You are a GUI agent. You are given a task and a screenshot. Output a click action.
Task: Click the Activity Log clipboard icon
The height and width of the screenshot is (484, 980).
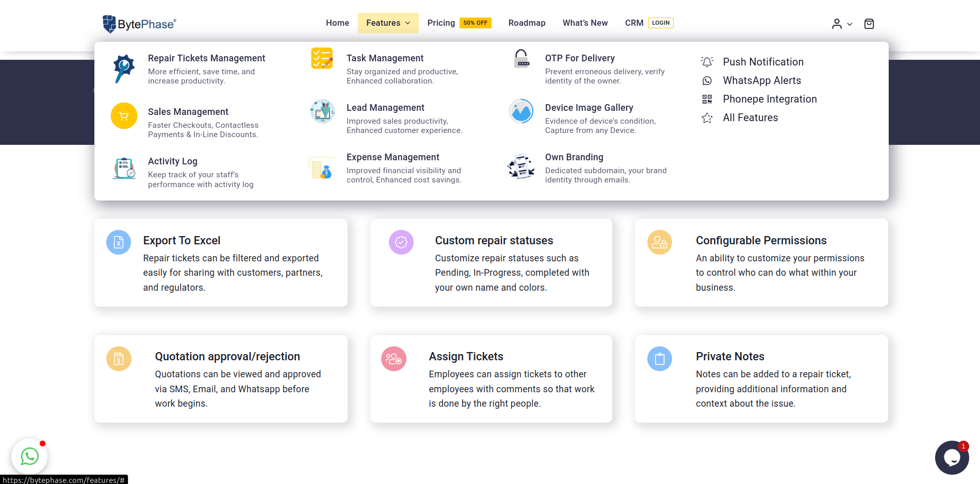tap(124, 168)
